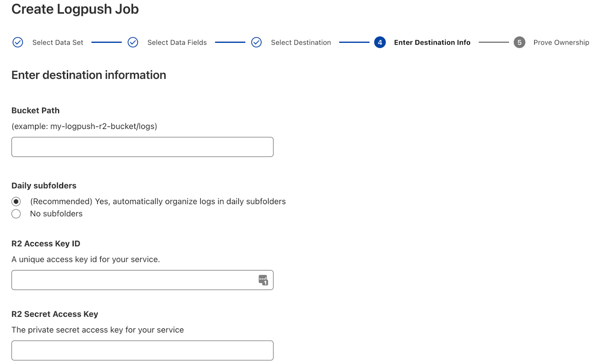Click the checkmark icon beside Select Destination
This screenshot has height=364, width=602.
(256, 42)
